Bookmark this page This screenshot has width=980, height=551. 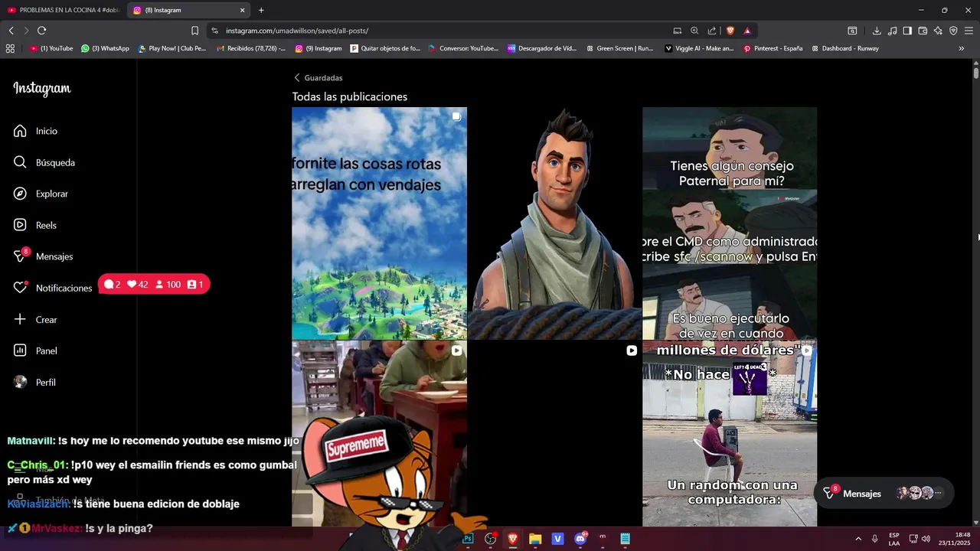pyautogui.click(x=194, y=31)
